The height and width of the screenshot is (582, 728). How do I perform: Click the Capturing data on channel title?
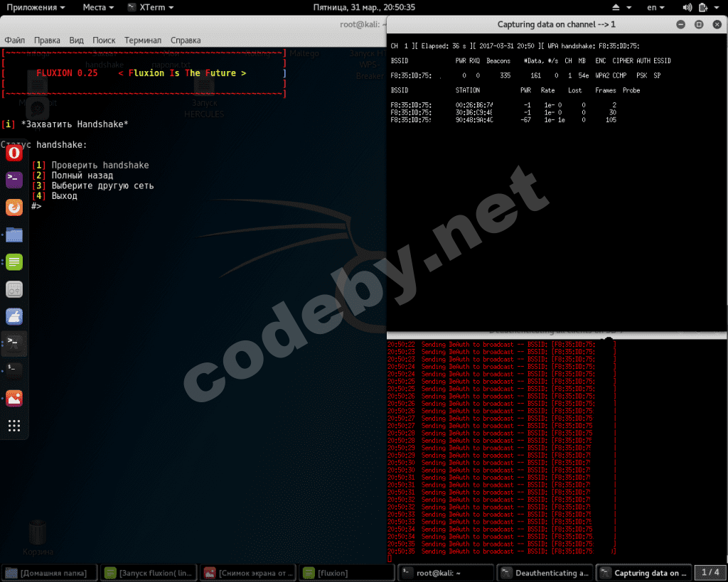pos(556,25)
